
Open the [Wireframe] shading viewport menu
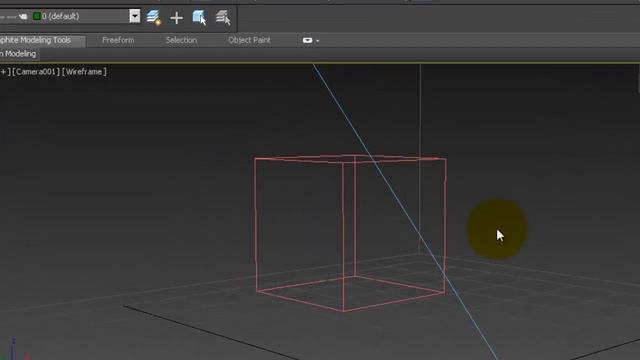tap(84, 72)
